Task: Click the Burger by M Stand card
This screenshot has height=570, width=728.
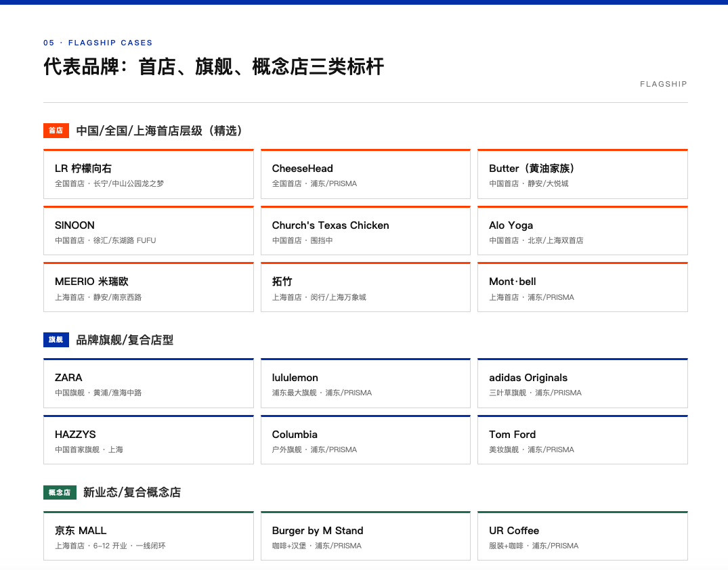Action: (366, 536)
